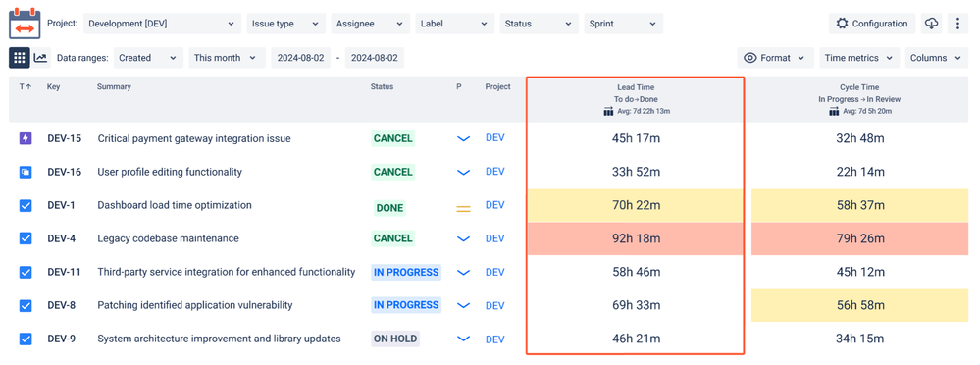Open the Project dropdown showing Development [DEV]

point(162,24)
